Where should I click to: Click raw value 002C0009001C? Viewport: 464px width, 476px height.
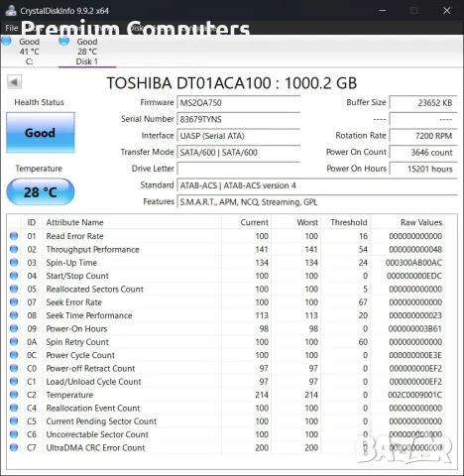(x=414, y=395)
